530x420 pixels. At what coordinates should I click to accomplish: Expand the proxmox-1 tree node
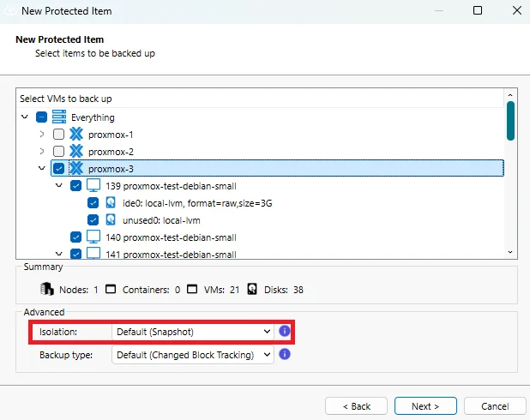pyautogui.click(x=41, y=135)
